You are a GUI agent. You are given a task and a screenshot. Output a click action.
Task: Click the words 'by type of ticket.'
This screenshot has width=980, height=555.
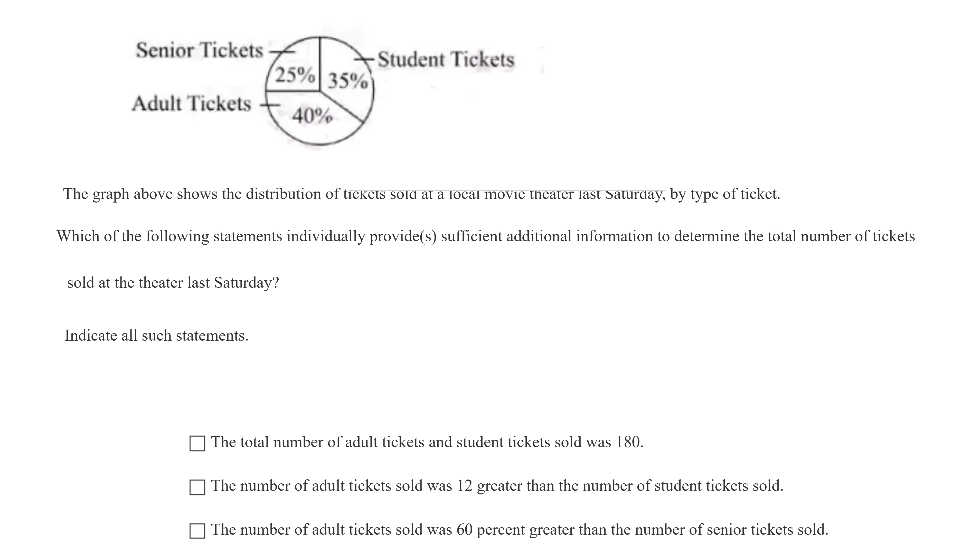click(725, 194)
